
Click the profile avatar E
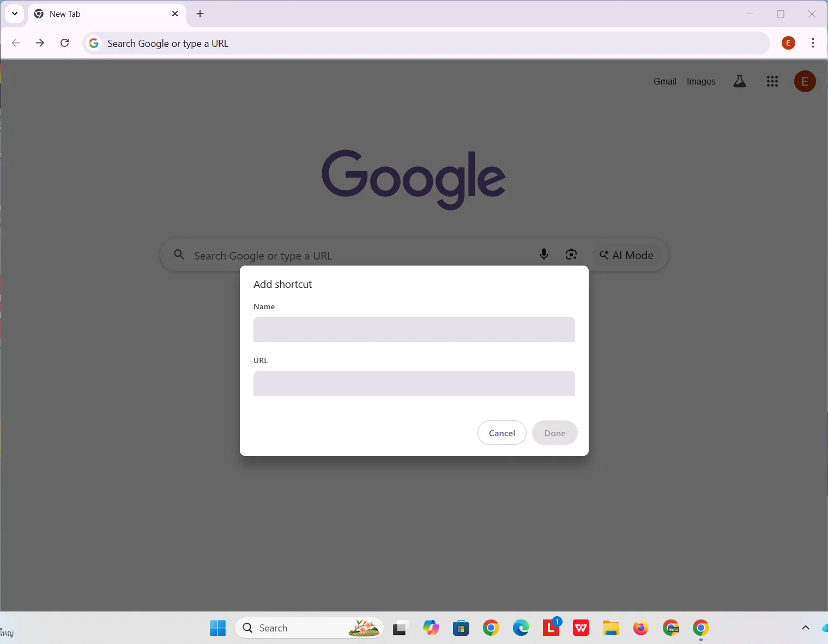(x=805, y=81)
